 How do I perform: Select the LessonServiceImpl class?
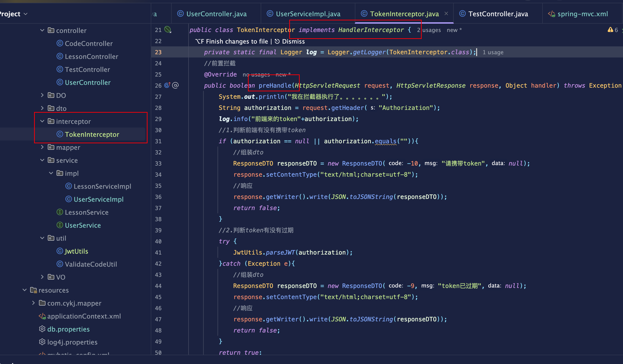[102, 186]
